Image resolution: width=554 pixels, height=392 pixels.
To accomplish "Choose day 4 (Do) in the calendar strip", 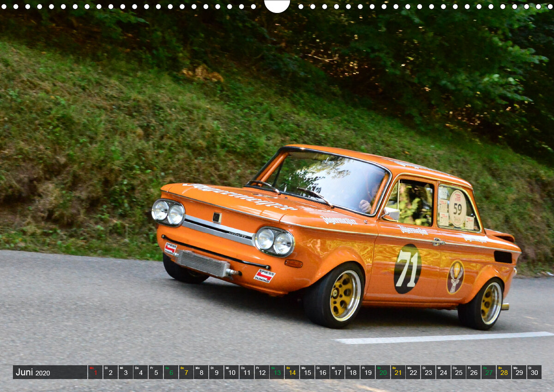I will (x=140, y=372).
